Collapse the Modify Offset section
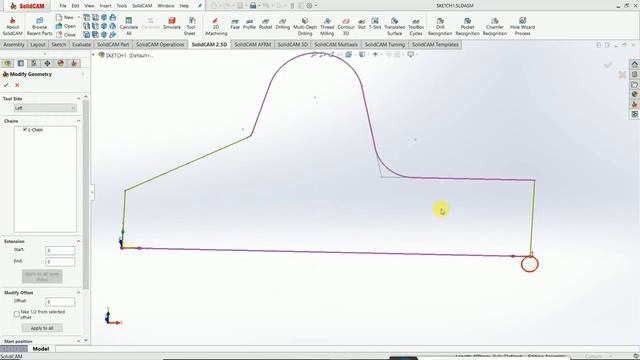Screen dimensions: 640x360 point(78,292)
